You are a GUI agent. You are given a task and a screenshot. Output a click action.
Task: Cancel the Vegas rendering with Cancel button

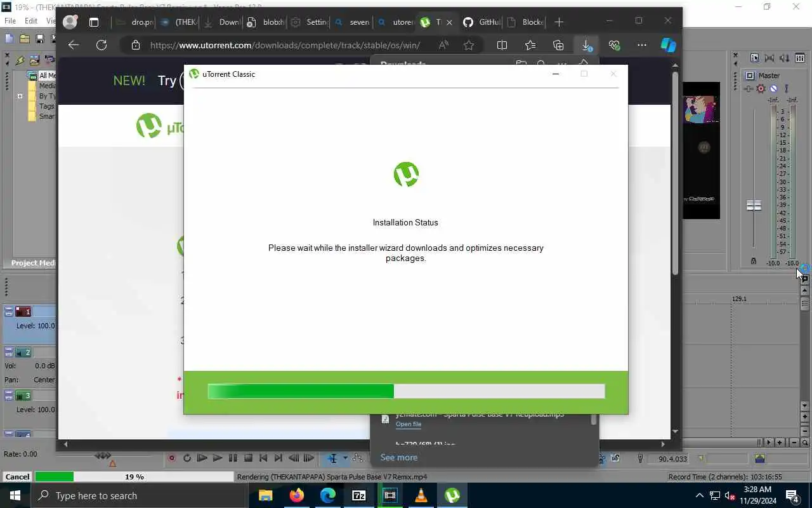(17, 477)
